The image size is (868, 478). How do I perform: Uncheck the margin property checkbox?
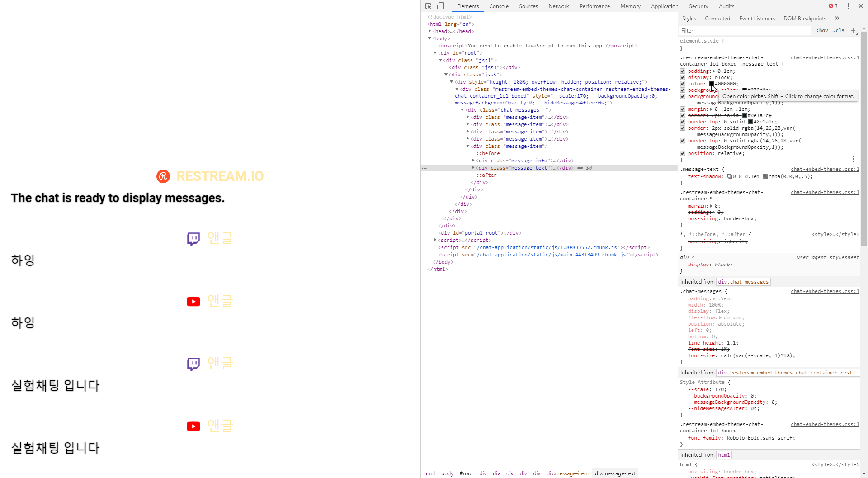[683, 109]
